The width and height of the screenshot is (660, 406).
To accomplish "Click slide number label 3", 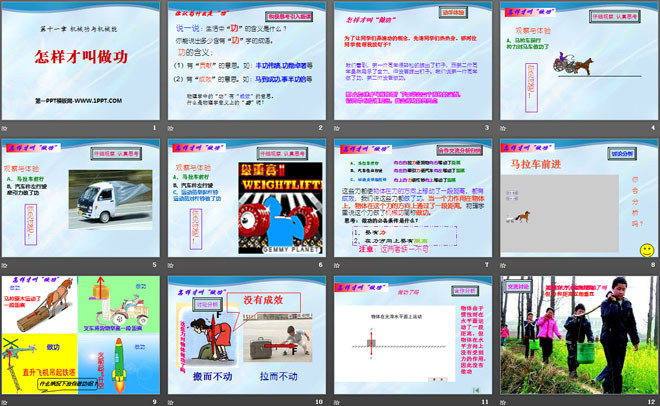I will coord(487,127).
